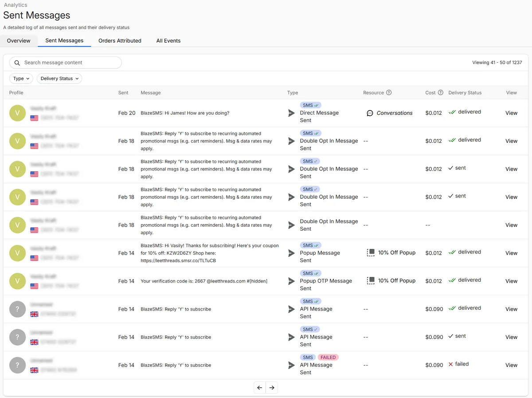The width and height of the screenshot is (532, 398).
Task: Click the SMS verified badge on the Popup OTP Message
Action: pyautogui.click(x=310, y=273)
